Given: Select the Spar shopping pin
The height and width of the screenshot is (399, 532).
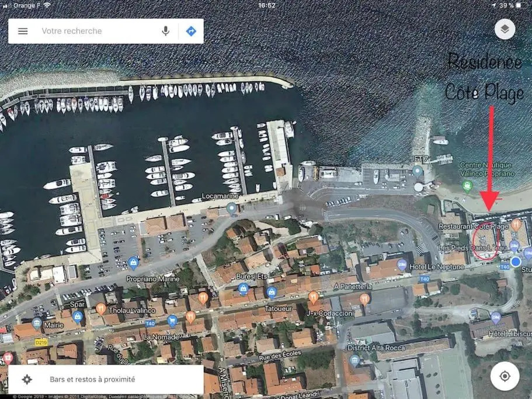Looking at the screenshot, I should coord(77,317).
